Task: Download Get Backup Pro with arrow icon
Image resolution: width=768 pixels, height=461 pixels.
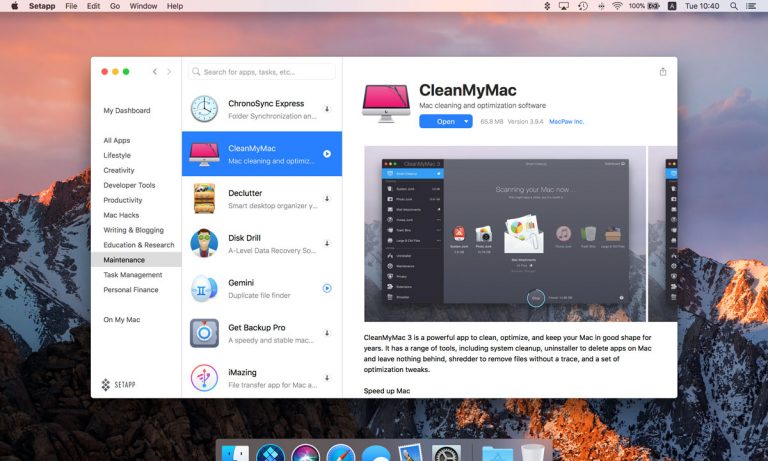Action: [x=327, y=333]
